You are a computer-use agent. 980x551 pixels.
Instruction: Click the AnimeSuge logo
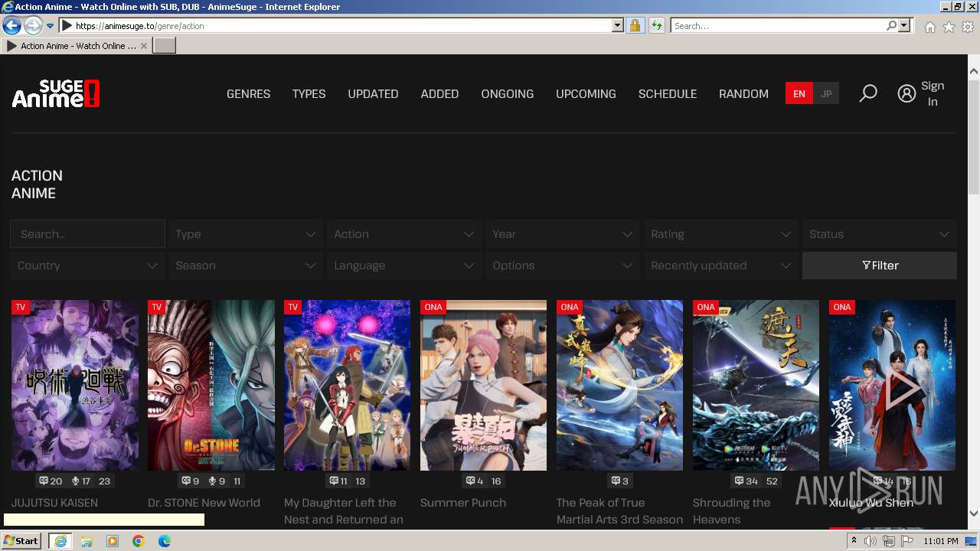tap(56, 94)
